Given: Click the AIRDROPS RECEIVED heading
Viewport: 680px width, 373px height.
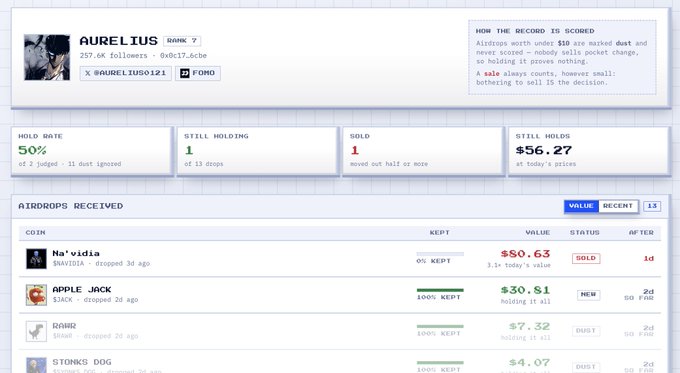Looking at the screenshot, I should pyautogui.click(x=71, y=206).
